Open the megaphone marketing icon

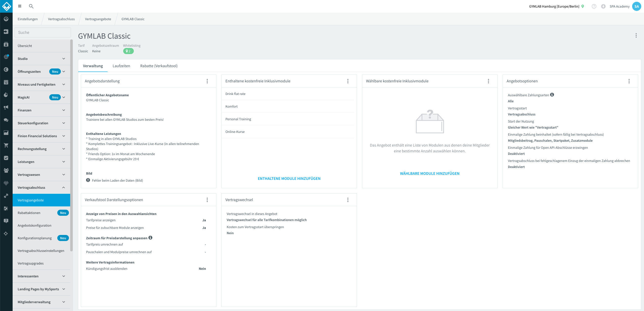point(6,107)
